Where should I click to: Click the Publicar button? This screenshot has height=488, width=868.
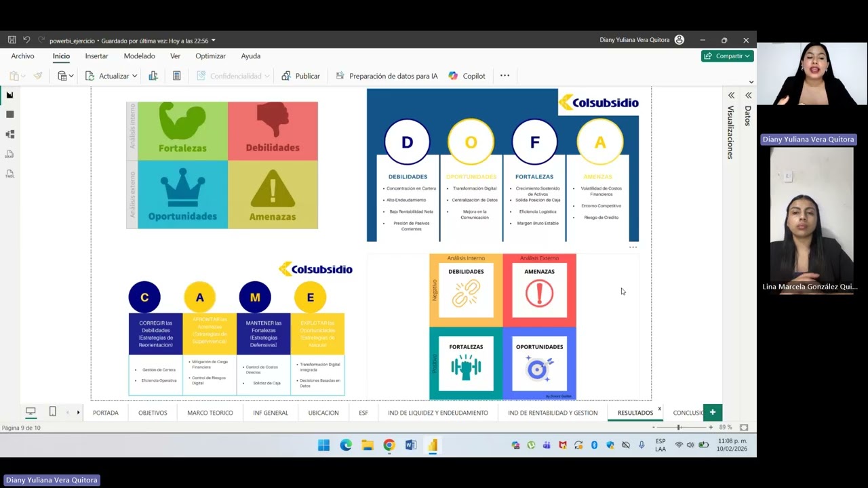(x=300, y=76)
